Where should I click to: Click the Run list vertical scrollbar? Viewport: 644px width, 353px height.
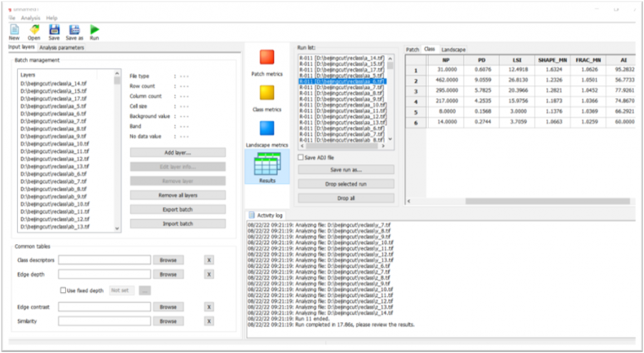tap(391, 100)
